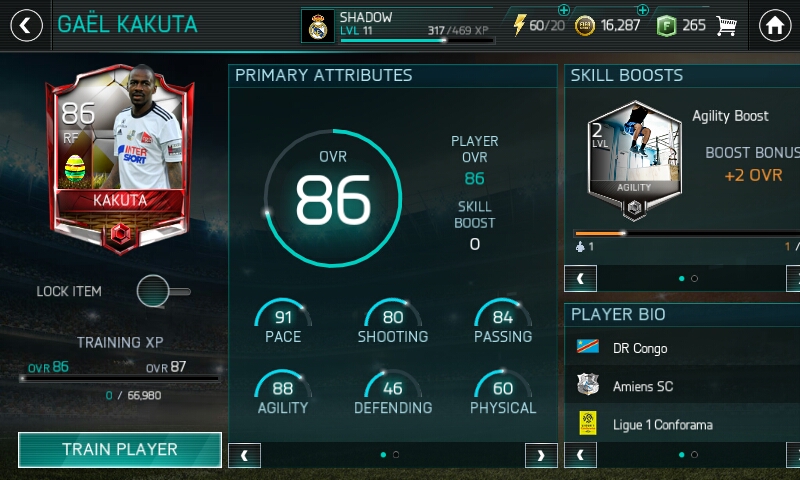
Task: View the Kakuta player card
Action: pos(120,158)
